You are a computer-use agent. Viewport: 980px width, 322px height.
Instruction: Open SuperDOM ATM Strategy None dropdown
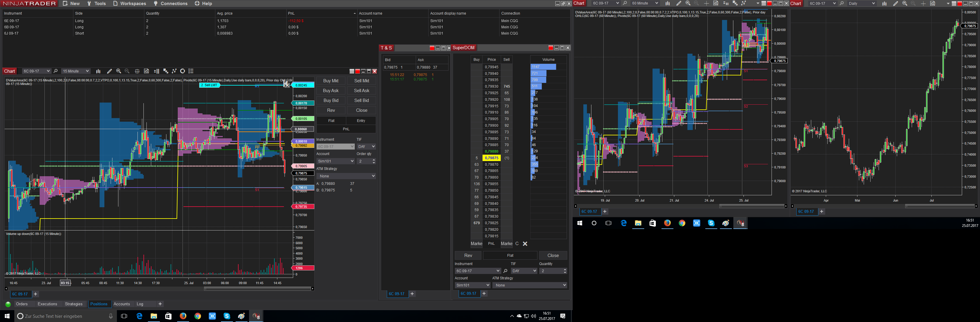(x=530, y=285)
